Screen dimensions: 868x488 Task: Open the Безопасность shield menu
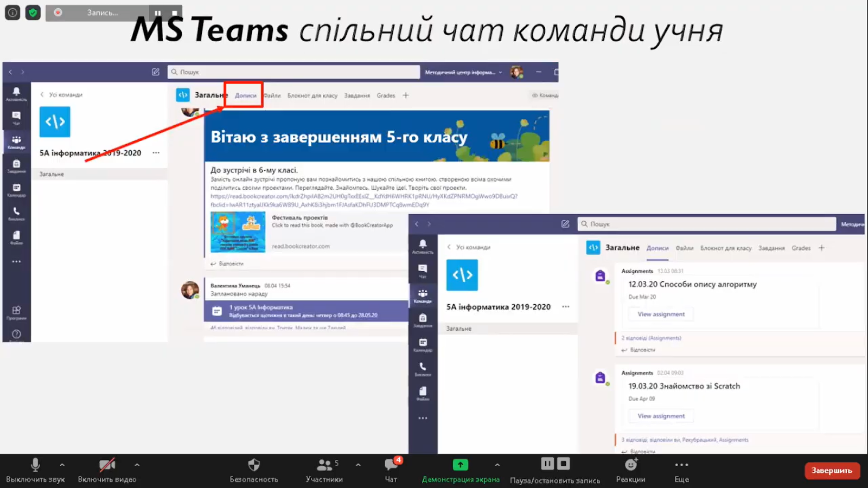253,470
